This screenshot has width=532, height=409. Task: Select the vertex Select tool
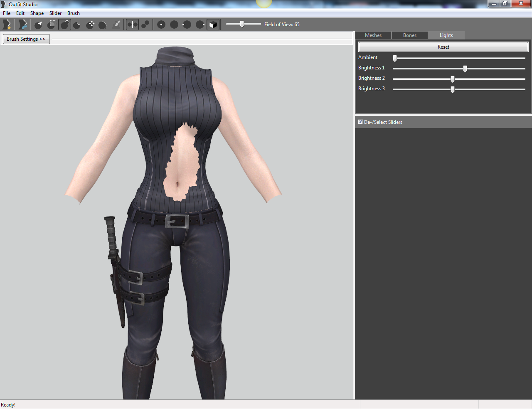39,25
